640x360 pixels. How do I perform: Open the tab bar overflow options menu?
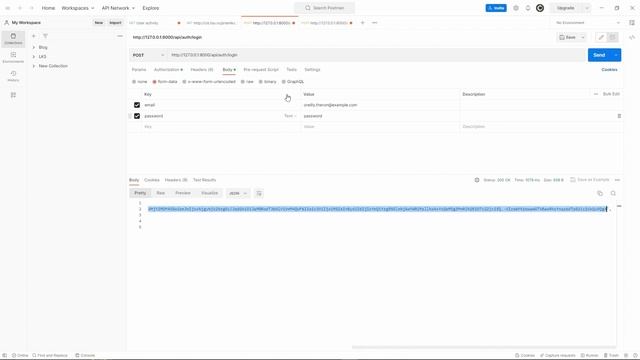pyautogui.click(x=375, y=23)
